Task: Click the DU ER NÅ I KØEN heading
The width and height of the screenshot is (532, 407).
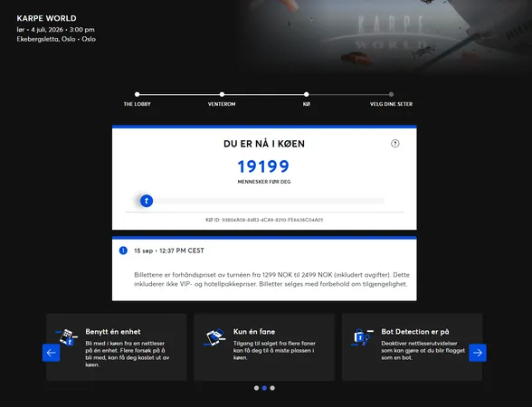Action: [264, 144]
